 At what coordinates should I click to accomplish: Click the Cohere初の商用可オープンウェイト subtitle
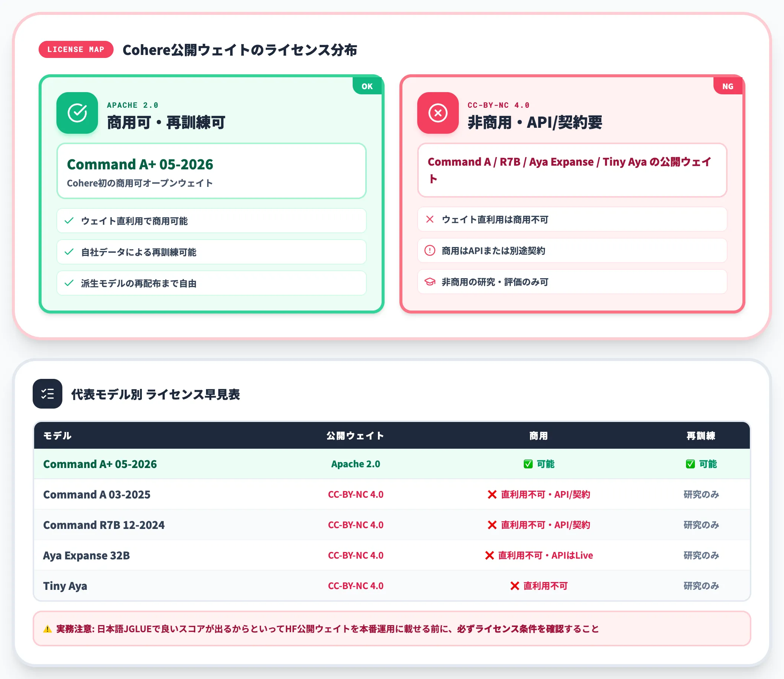click(140, 183)
